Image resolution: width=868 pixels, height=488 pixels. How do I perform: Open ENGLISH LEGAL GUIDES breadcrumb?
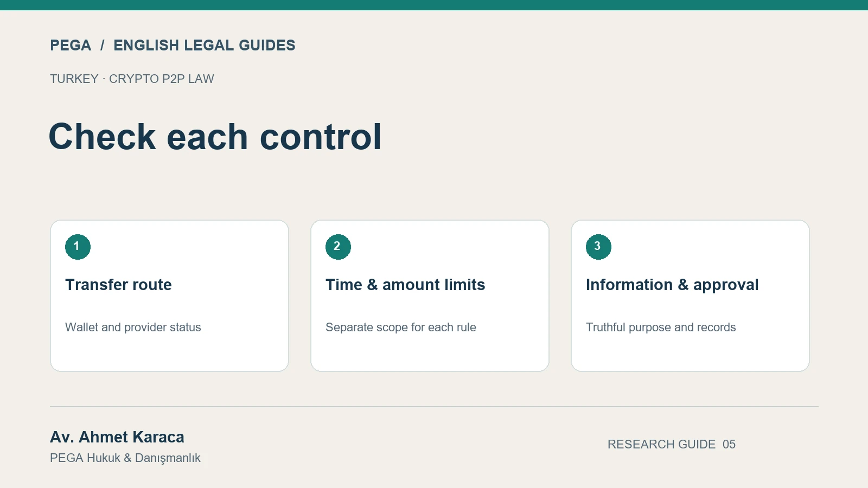click(x=205, y=46)
